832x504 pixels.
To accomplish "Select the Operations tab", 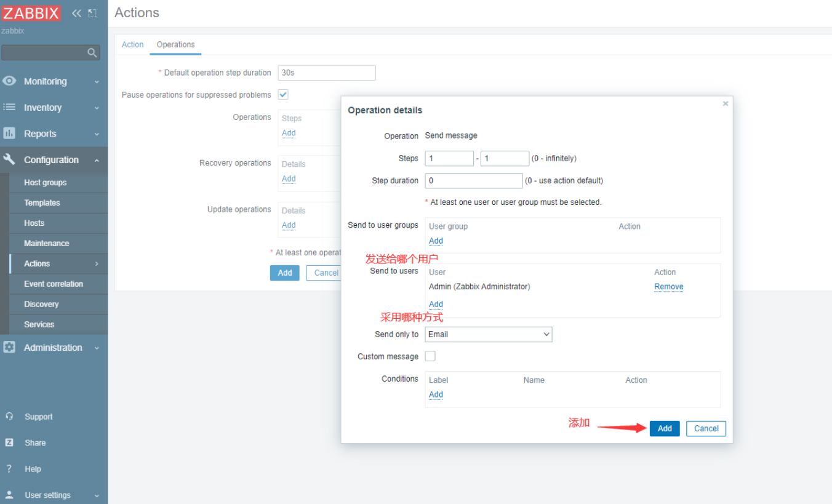I will click(x=175, y=44).
